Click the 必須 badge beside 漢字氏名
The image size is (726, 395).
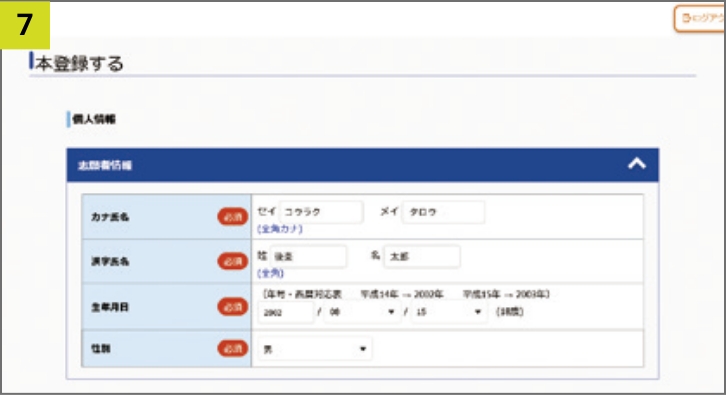(233, 261)
